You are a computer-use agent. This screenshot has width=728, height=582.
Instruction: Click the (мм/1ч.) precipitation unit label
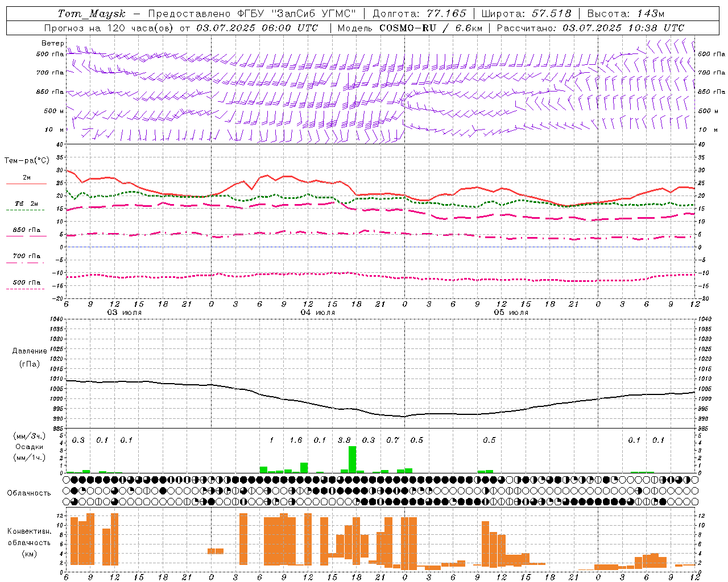click(28, 457)
